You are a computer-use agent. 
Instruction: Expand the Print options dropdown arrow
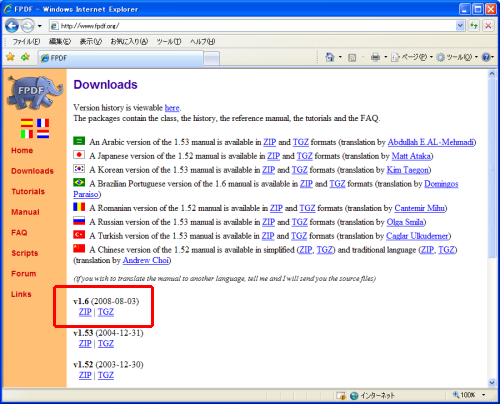coord(386,57)
